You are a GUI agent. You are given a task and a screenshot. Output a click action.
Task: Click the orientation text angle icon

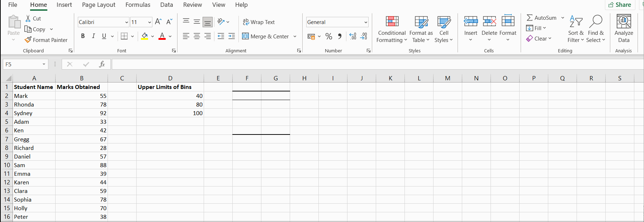[221, 22]
